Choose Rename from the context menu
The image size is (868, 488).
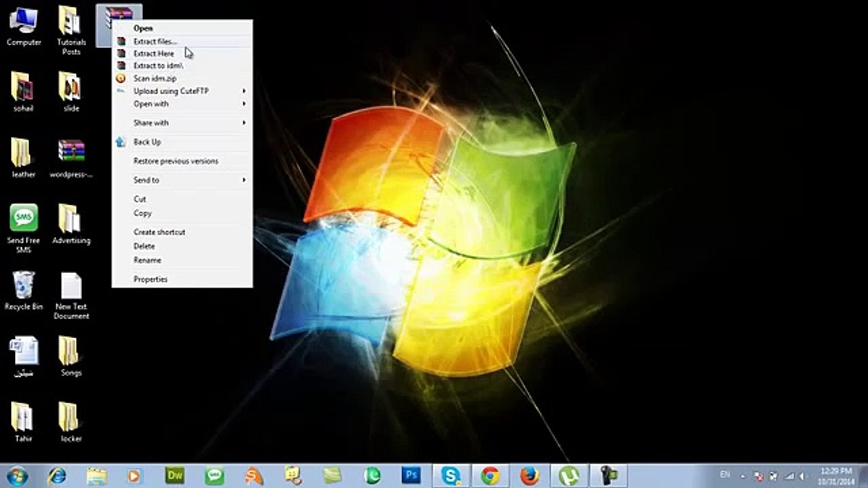click(x=182, y=260)
